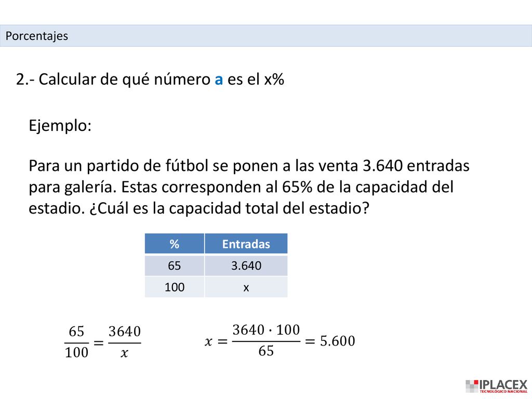The width and height of the screenshot is (532, 399).
Task: Click the % table header cell
Action: click(x=175, y=244)
